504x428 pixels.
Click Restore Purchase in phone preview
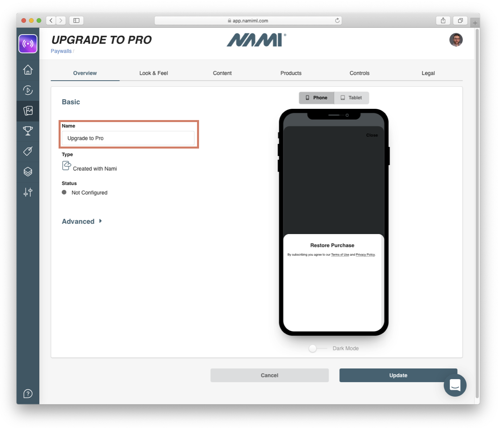pyautogui.click(x=332, y=245)
